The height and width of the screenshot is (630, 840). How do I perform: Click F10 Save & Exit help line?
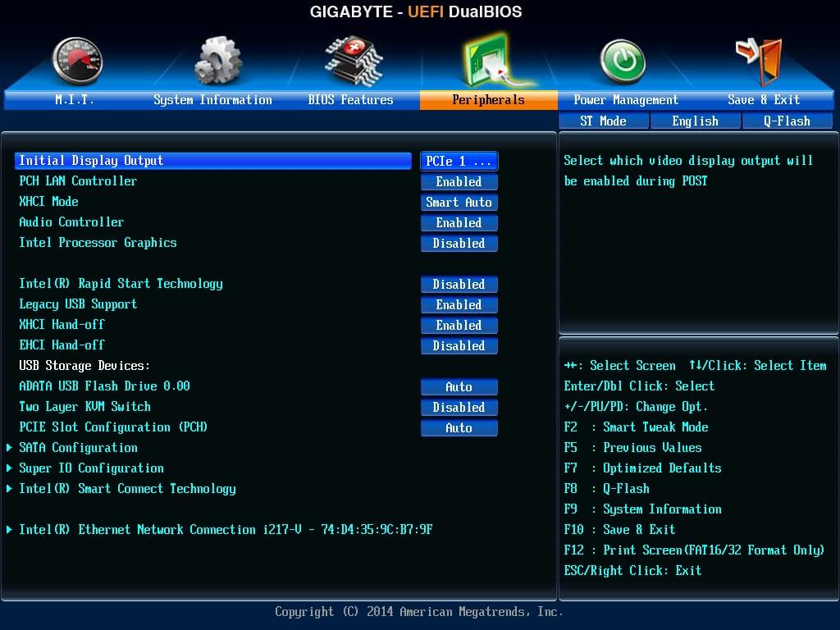point(619,529)
